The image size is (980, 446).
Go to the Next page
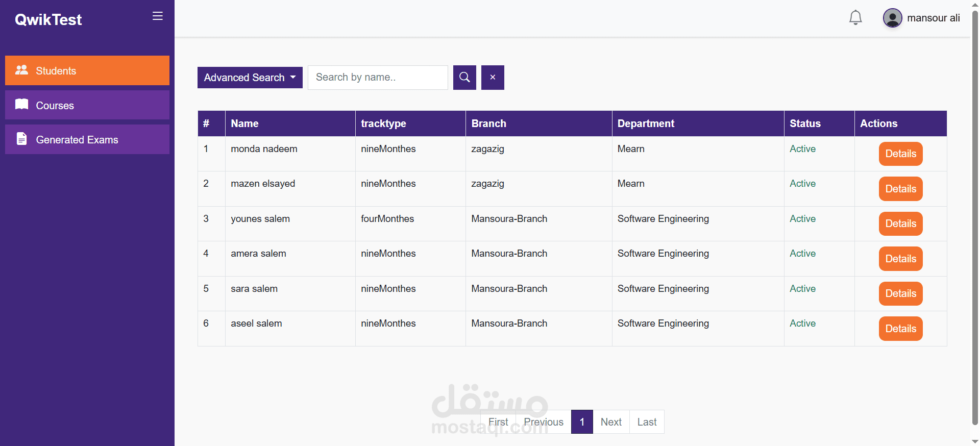click(611, 422)
